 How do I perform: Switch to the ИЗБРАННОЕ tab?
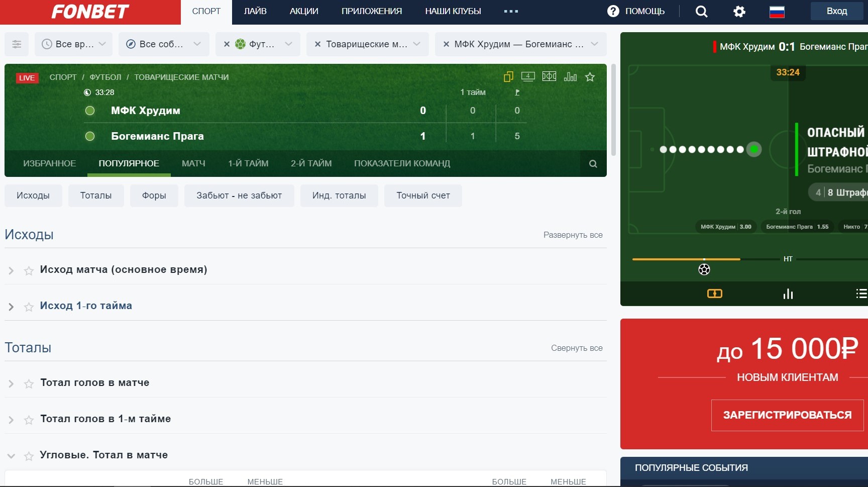click(50, 163)
